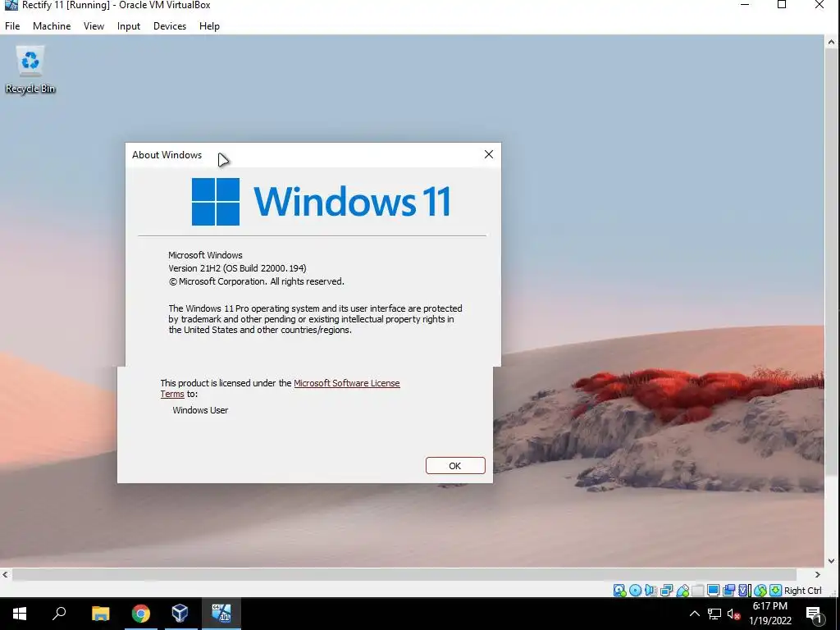Open the Devices menu
This screenshot has width=840, height=630.
pos(170,26)
